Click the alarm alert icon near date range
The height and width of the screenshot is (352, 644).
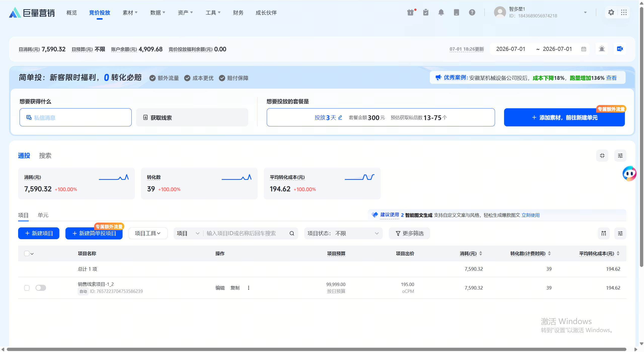[602, 49]
